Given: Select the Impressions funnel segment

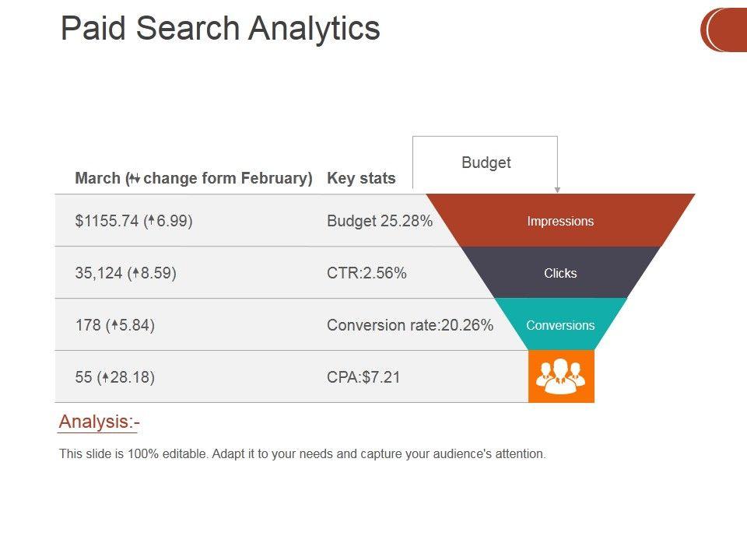Looking at the screenshot, I should tap(560, 221).
